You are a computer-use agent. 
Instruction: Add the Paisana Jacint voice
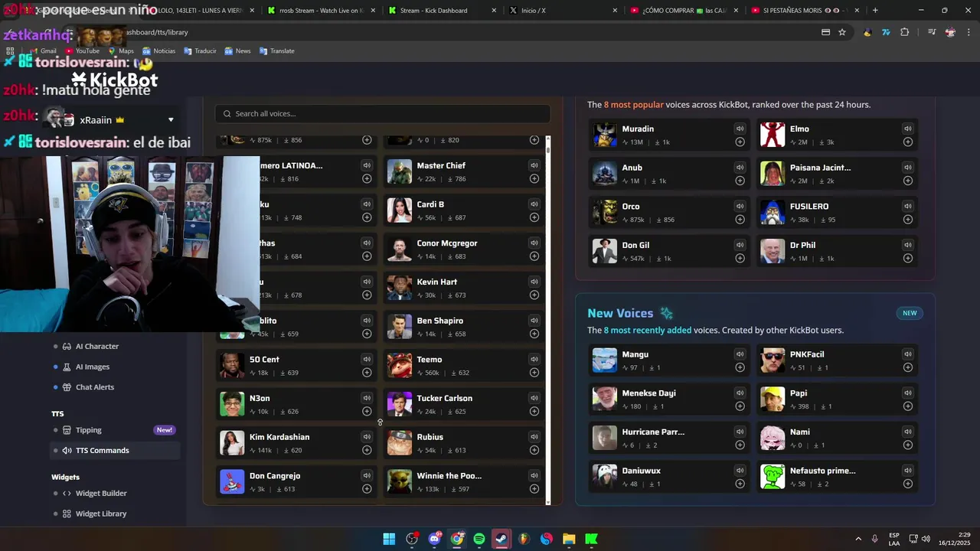(907, 181)
